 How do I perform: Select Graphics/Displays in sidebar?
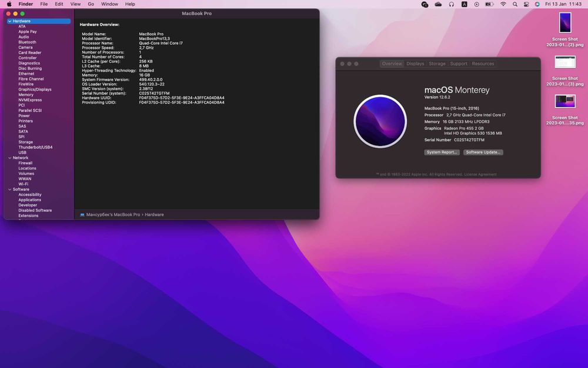35,89
